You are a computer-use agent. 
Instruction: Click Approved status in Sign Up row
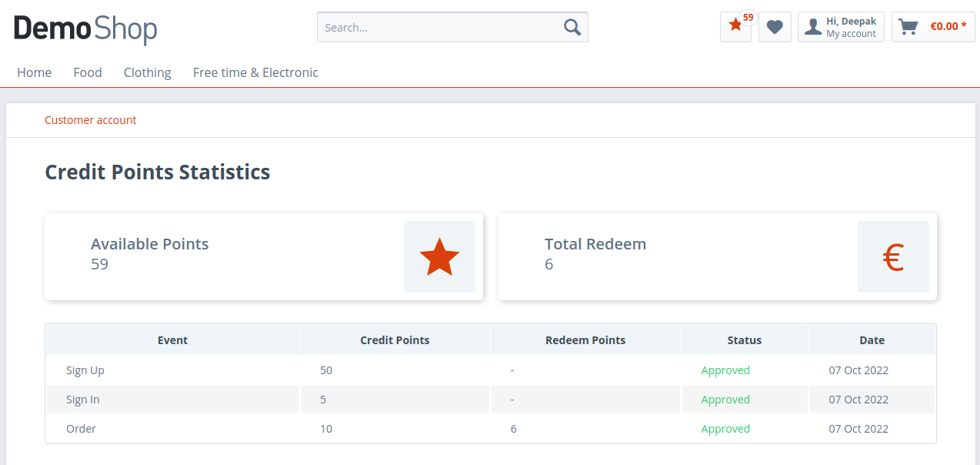(725, 370)
